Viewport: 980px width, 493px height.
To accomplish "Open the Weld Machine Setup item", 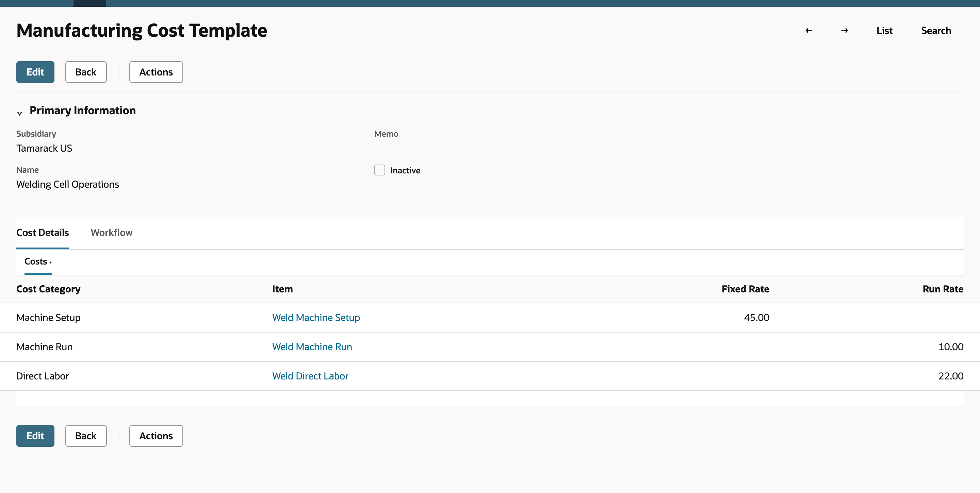I will click(x=316, y=318).
